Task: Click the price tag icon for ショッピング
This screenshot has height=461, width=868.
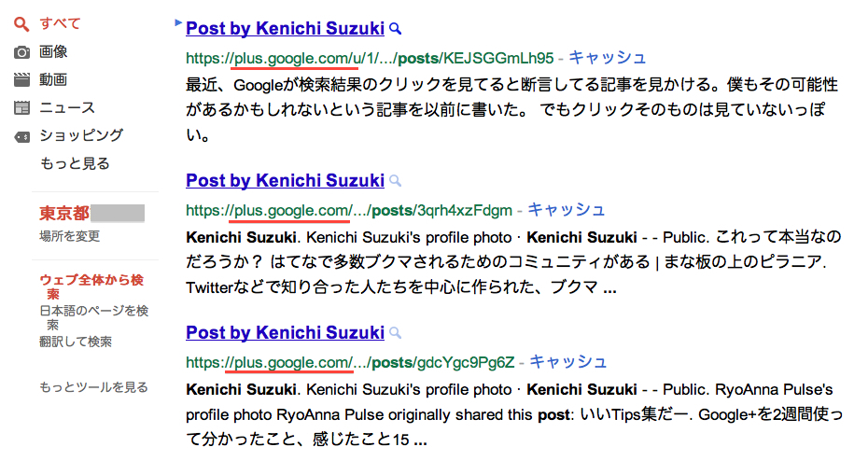Action: click(21, 136)
